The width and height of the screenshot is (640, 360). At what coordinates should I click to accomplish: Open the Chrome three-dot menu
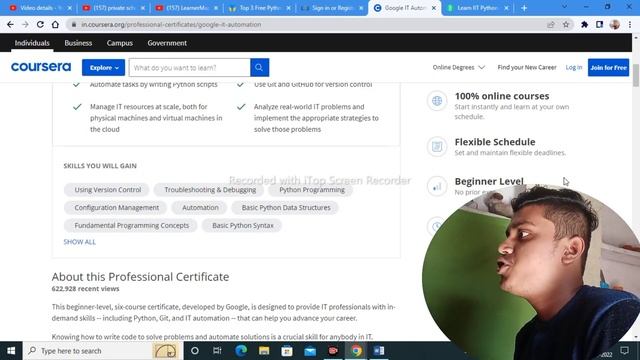point(630,24)
